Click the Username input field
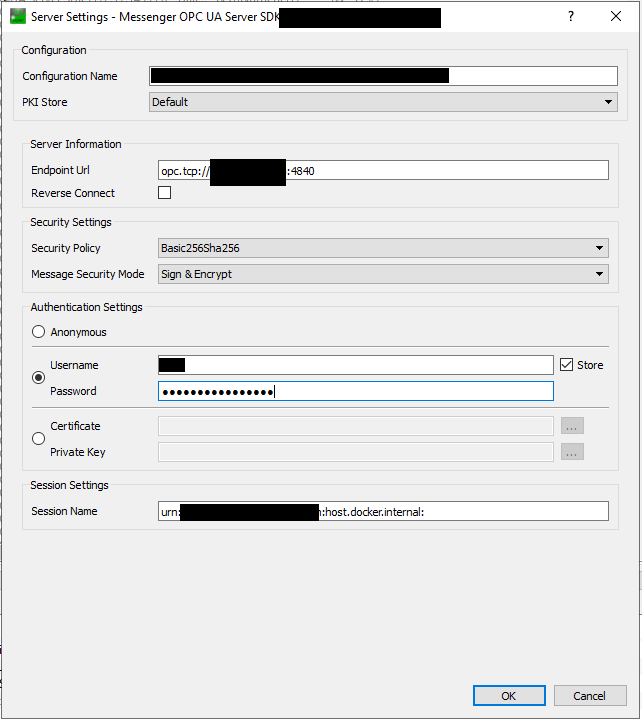 click(356, 365)
